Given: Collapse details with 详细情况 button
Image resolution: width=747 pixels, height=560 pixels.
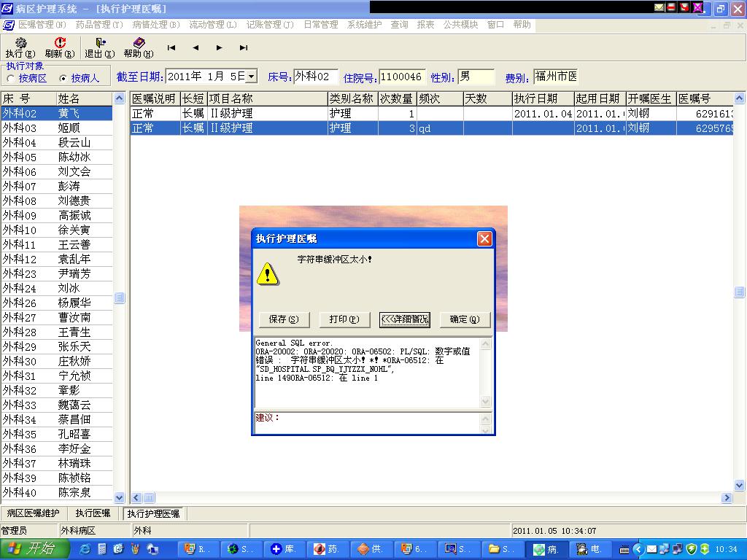Looking at the screenshot, I should tap(404, 319).
